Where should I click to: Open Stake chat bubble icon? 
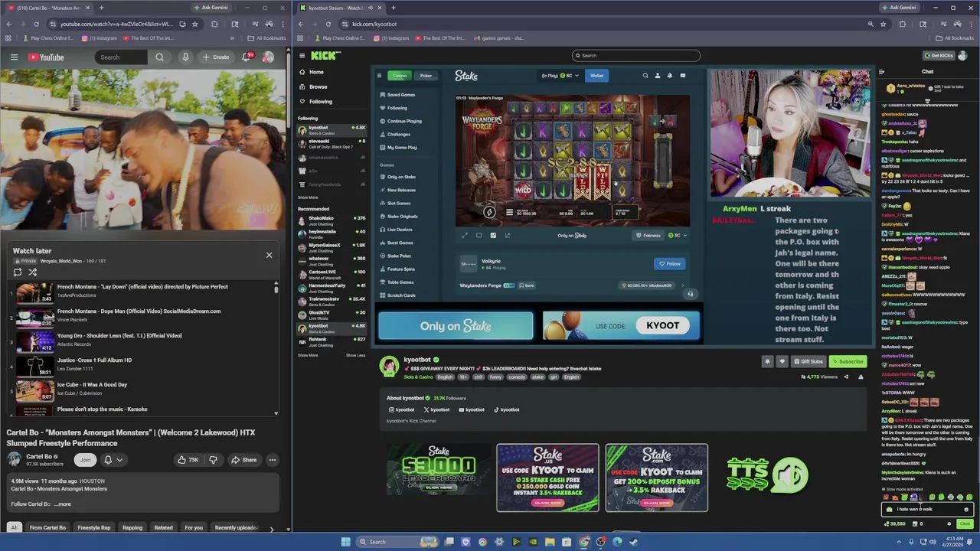click(x=683, y=76)
